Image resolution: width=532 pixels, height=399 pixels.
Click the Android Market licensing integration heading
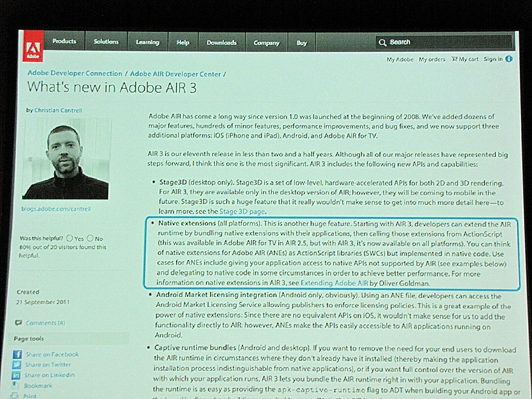coord(217,295)
